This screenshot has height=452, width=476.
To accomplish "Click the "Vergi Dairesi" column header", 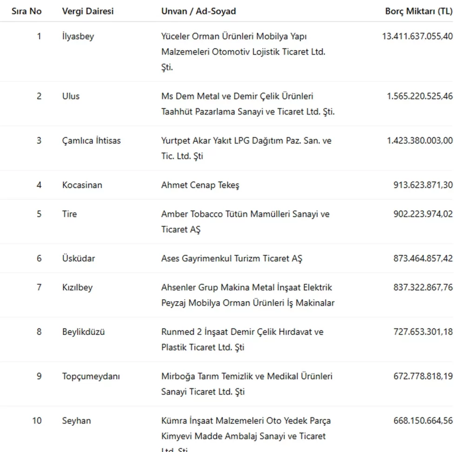I will point(88,11).
